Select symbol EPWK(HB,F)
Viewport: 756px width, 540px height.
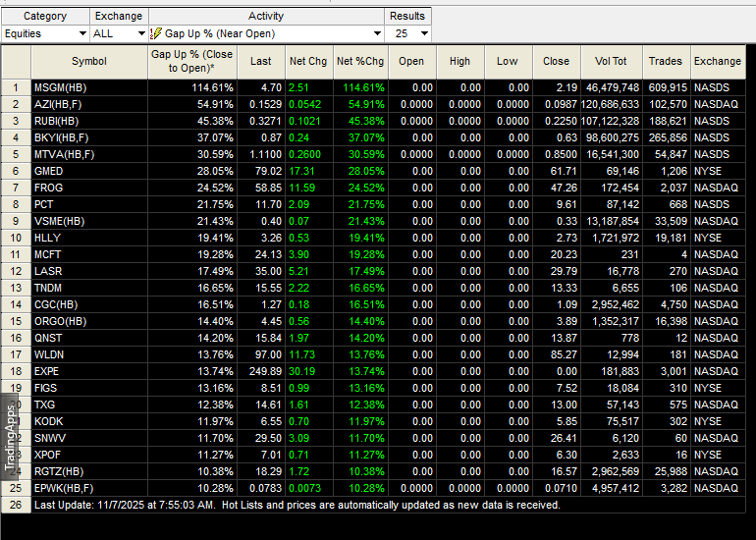pos(64,488)
